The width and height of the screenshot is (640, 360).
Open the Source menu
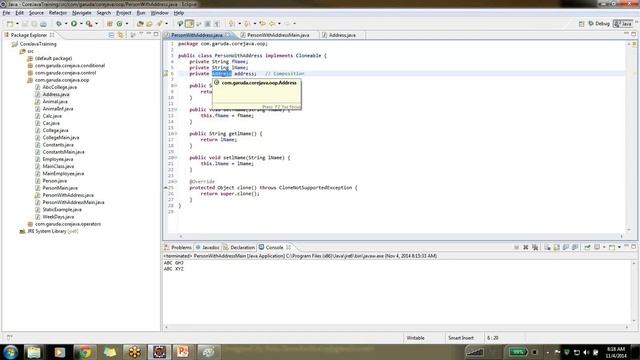point(36,13)
